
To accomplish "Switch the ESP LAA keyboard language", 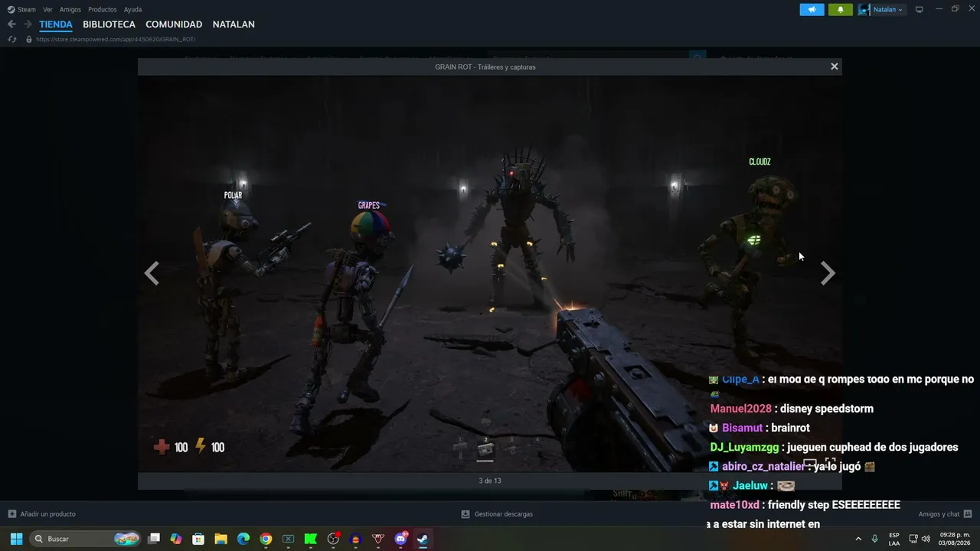I will [894, 539].
